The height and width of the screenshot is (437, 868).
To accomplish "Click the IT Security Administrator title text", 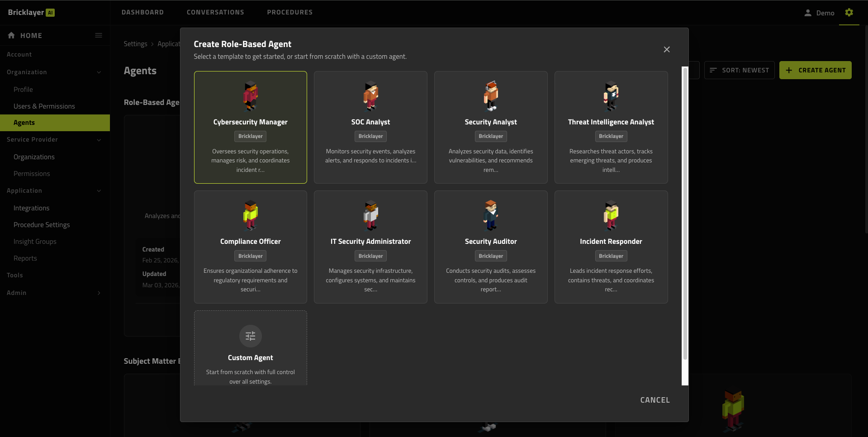I will pos(370,241).
